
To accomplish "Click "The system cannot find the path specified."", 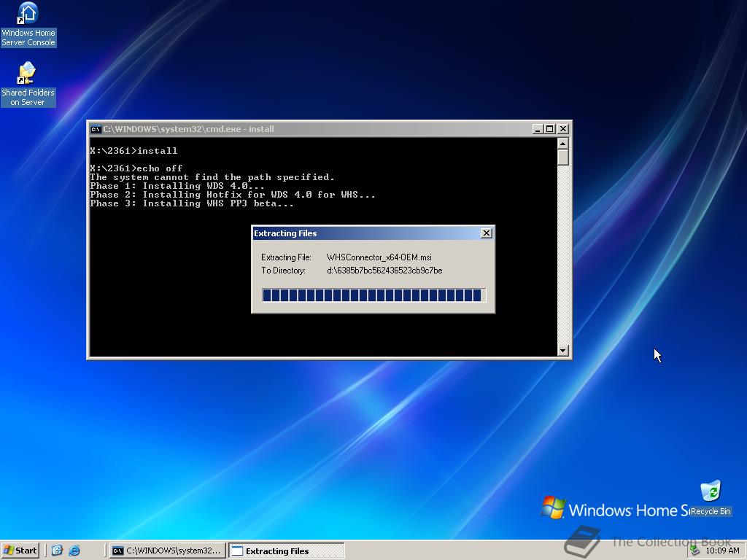I will 212,177.
